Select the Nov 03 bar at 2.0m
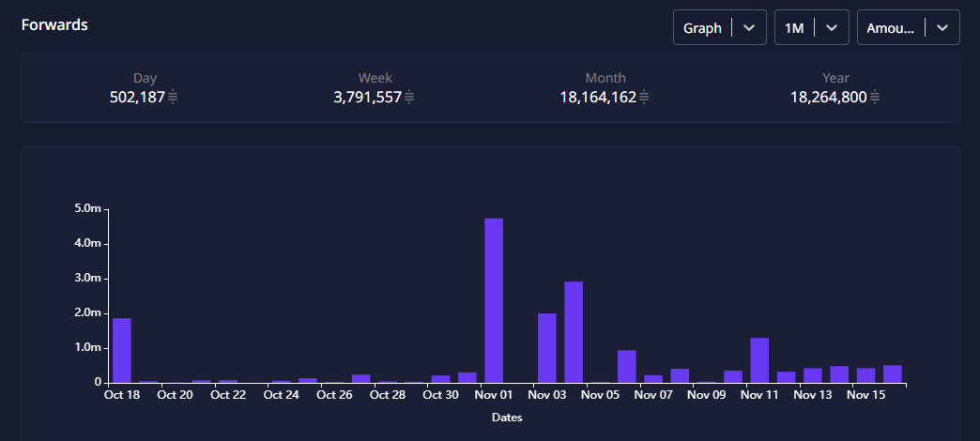 (547, 347)
